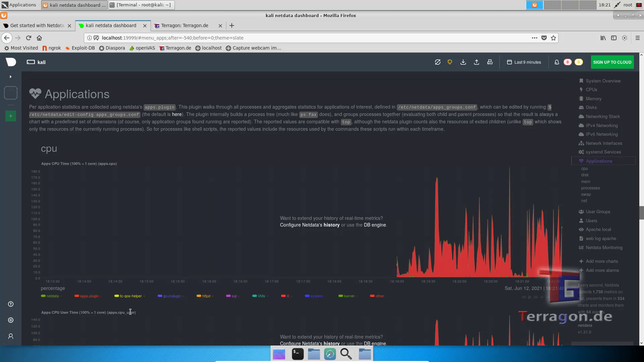The image size is (644, 362).
Task: Click the download/import snapshot icon
Action: tap(463, 62)
